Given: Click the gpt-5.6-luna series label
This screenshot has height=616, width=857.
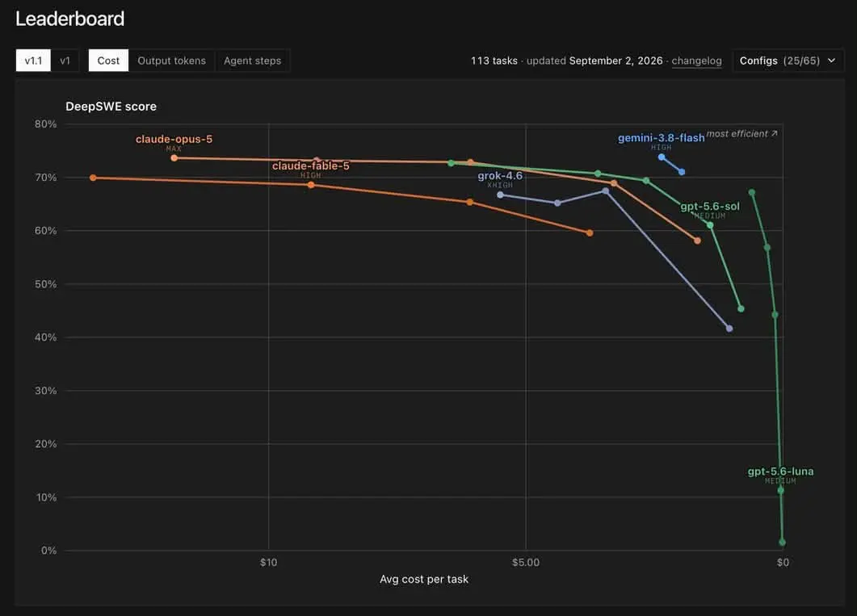Looking at the screenshot, I should click(780, 471).
